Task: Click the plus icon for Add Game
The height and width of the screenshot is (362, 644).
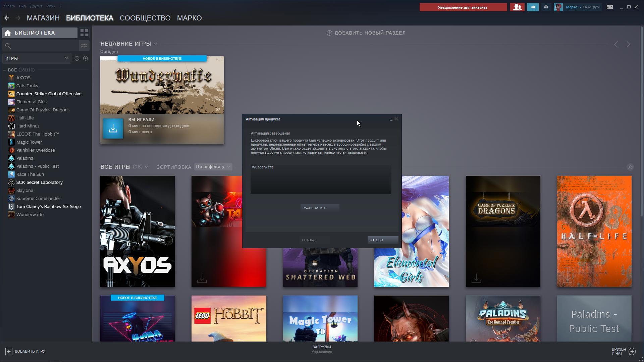Action: [x=9, y=351]
